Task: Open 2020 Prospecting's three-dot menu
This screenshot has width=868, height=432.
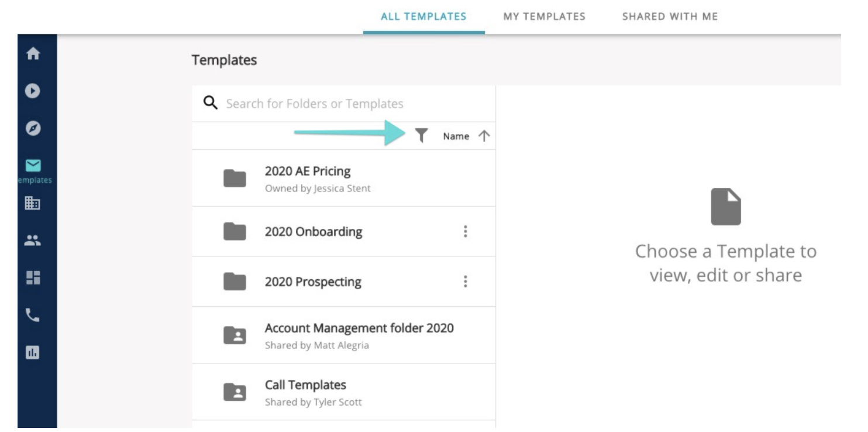Action: click(x=465, y=282)
